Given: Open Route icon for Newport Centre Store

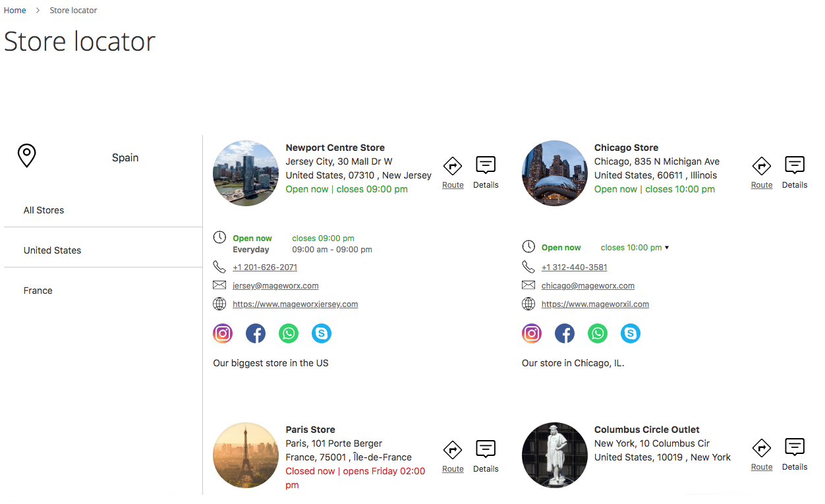Looking at the screenshot, I should point(453,166).
